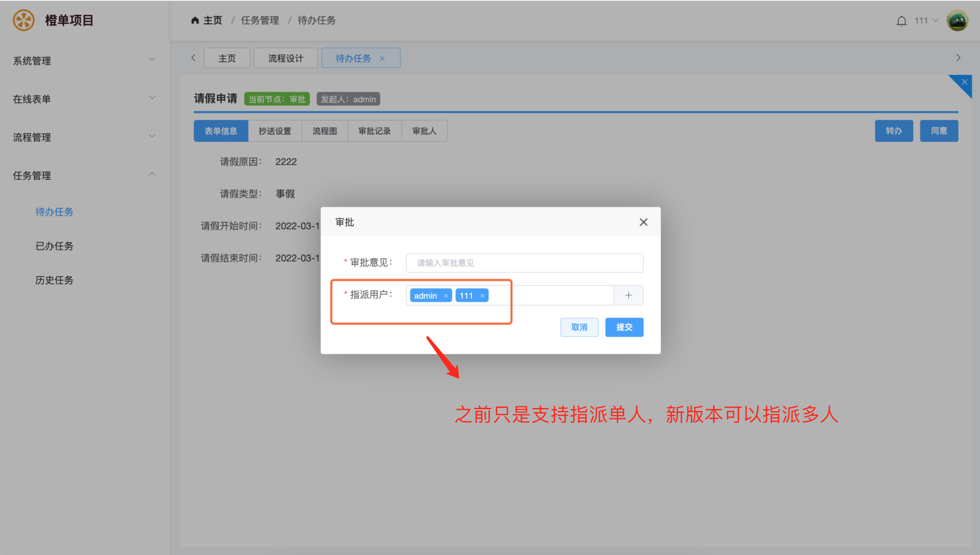980x555 pixels.
Task: Close the 审批 dialog with X
Action: 643,222
